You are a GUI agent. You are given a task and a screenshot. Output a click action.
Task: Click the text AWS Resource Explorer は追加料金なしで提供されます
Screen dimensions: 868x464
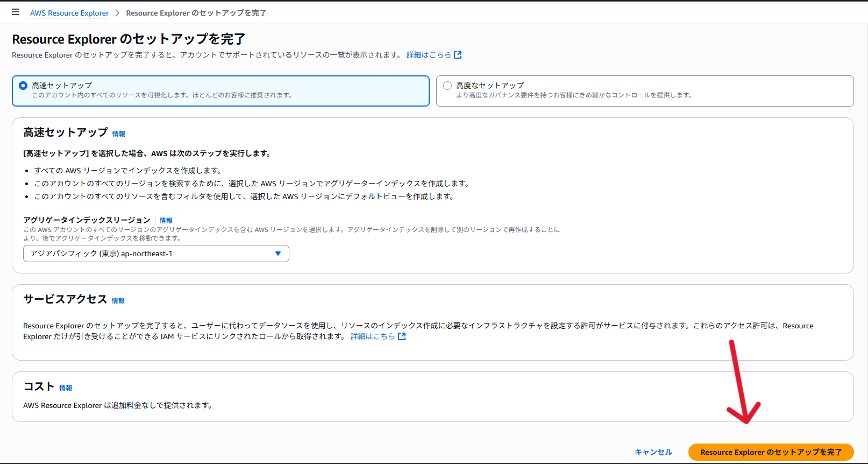tap(118, 405)
